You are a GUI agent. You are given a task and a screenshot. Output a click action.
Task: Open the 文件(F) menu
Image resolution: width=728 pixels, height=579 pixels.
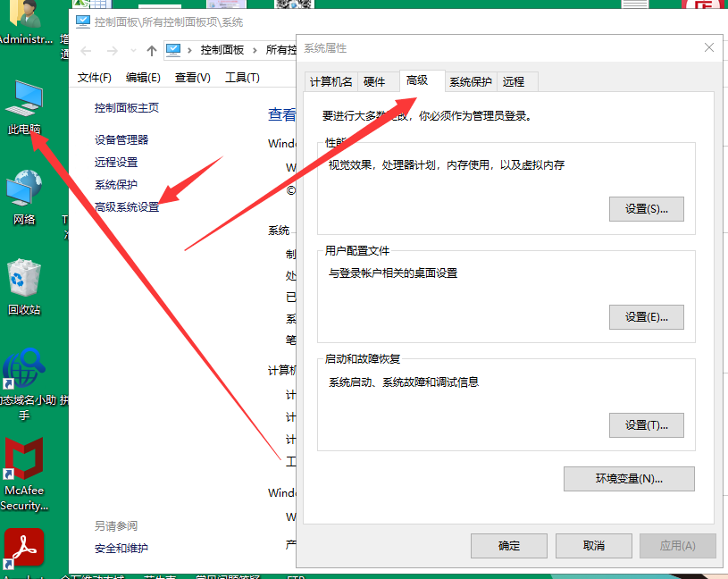[x=95, y=78]
